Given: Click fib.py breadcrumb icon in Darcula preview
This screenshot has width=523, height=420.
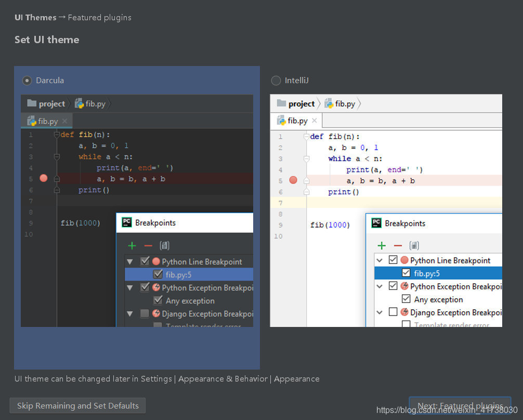Looking at the screenshot, I should click(79, 103).
